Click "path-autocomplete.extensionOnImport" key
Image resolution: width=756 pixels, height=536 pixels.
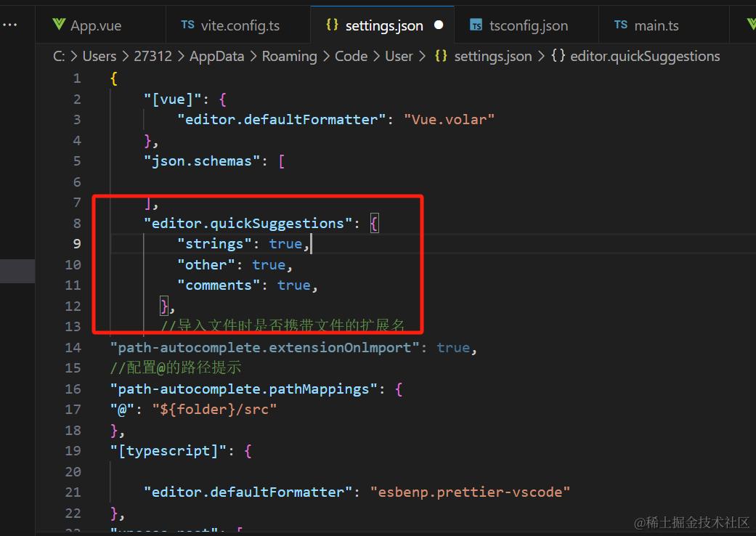264,348
